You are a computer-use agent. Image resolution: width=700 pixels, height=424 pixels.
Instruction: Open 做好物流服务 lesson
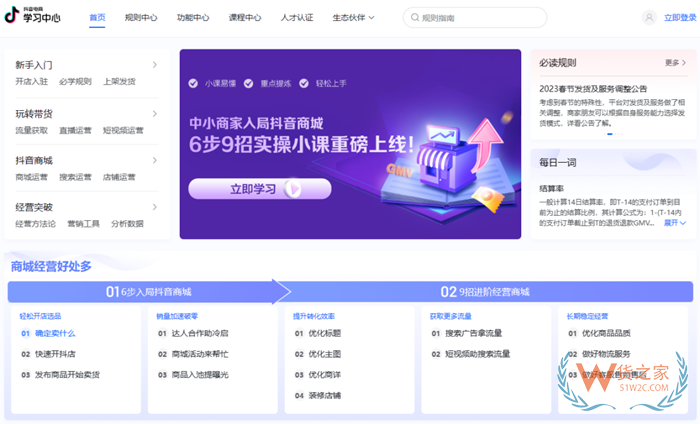click(606, 354)
